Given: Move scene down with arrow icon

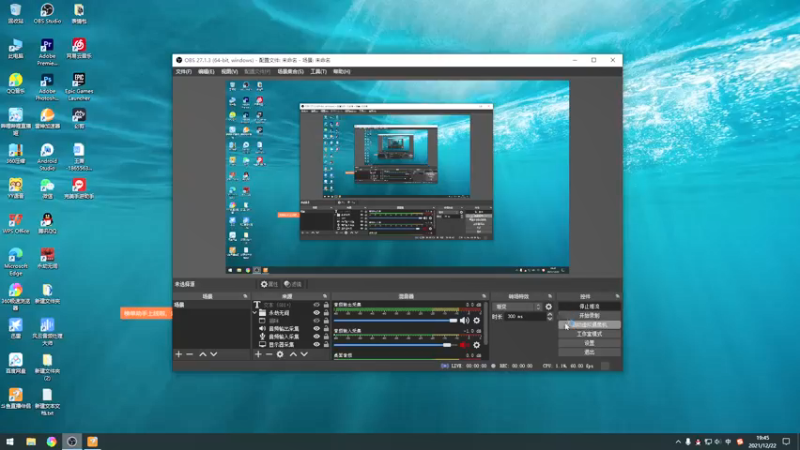Looking at the screenshot, I should (214, 354).
